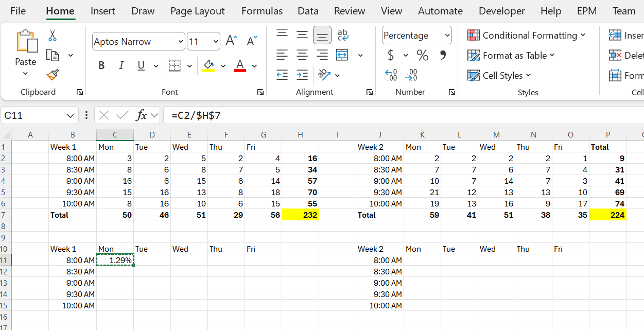
Task: Open the font color dropdown arrow
Action: (254, 66)
